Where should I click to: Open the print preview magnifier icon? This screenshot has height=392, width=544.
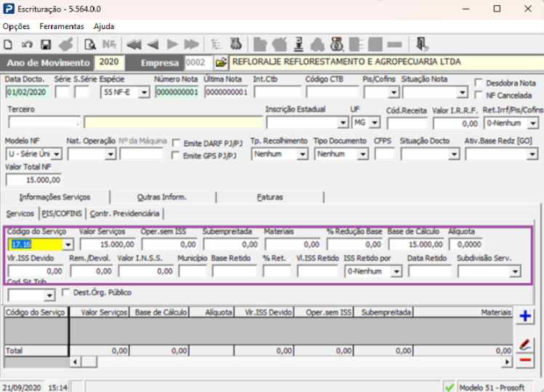tap(90, 44)
